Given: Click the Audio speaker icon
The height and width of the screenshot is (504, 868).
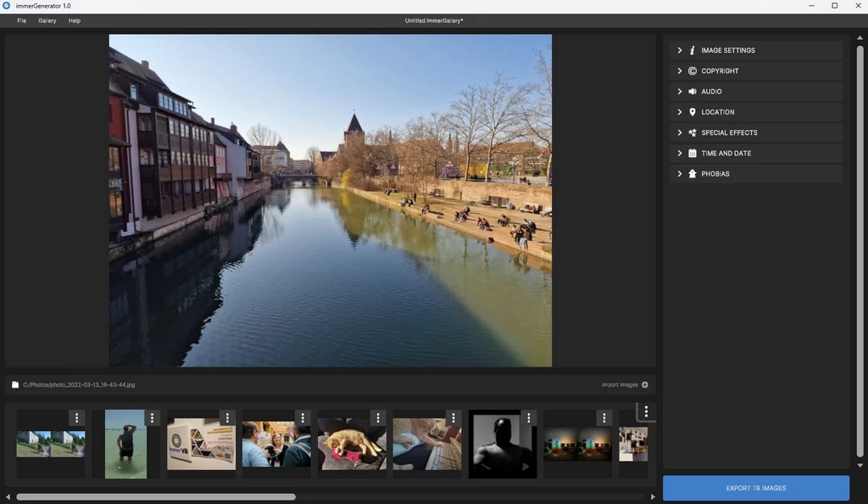Looking at the screenshot, I should [x=692, y=92].
